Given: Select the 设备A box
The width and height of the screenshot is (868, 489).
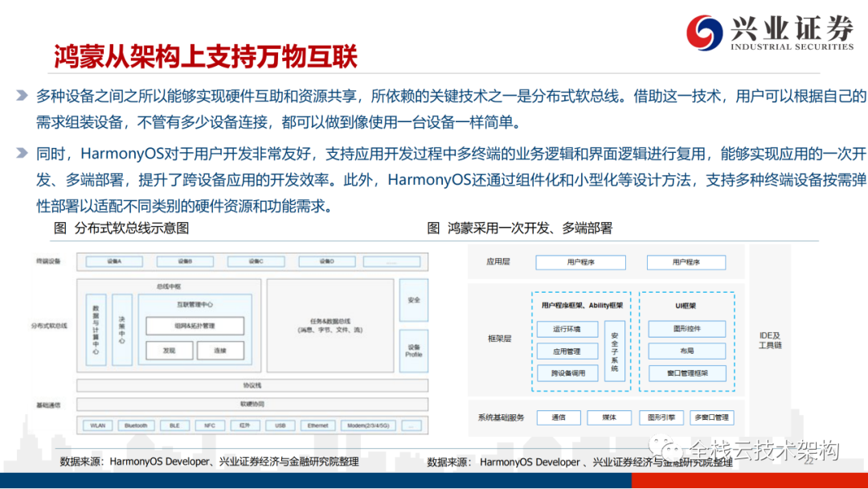Looking at the screenshot, I should pyautogui.click(x=114, y=261).
